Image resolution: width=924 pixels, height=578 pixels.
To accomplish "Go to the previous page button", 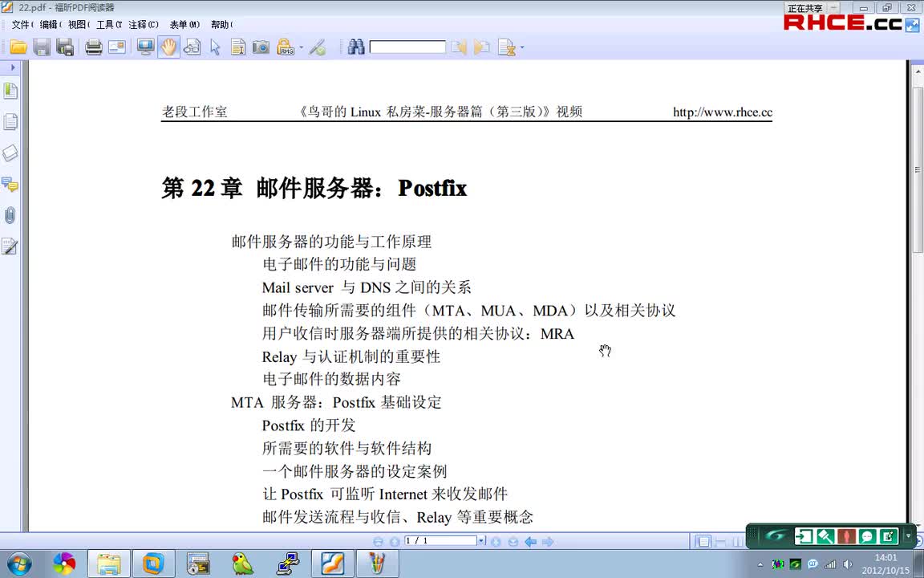I will [x=395, y=541].
